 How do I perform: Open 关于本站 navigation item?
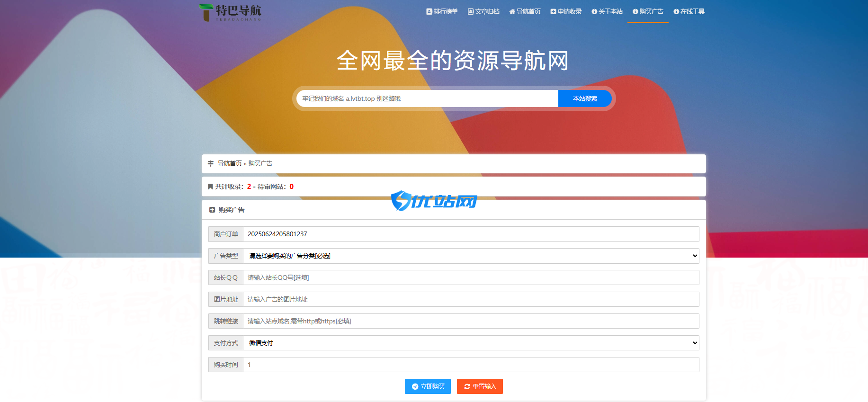(607, 11)
